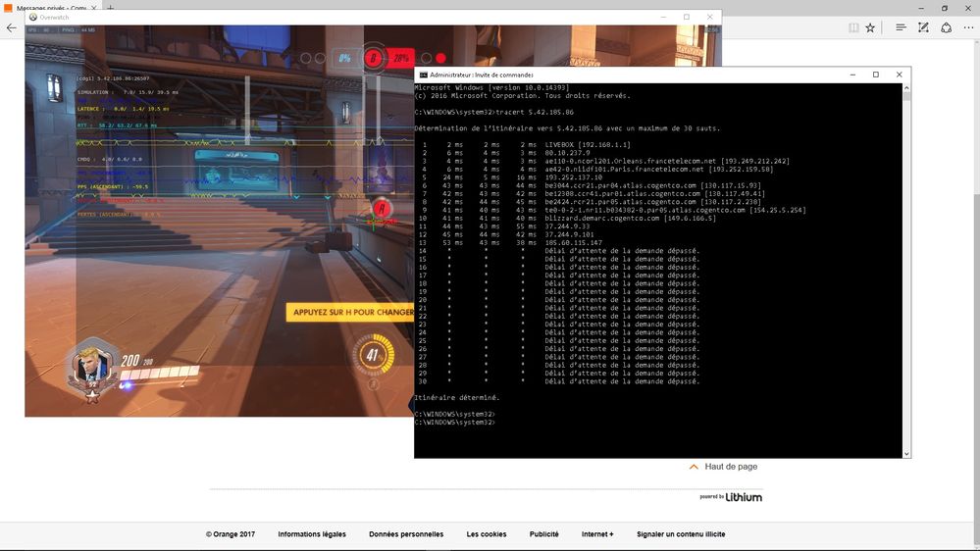
Task: Open the Edge share icon
Action: tap(947, 27)
